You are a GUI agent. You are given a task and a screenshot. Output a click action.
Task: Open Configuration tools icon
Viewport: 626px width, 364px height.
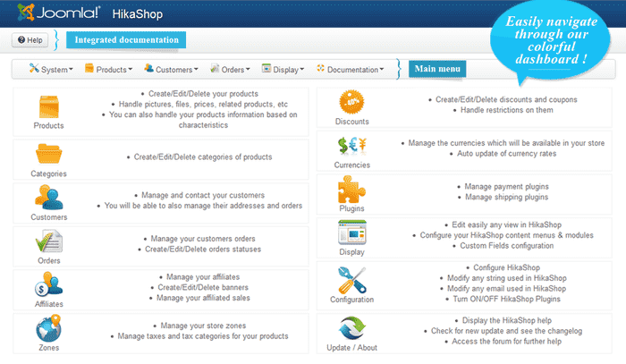tap(351, 281)
